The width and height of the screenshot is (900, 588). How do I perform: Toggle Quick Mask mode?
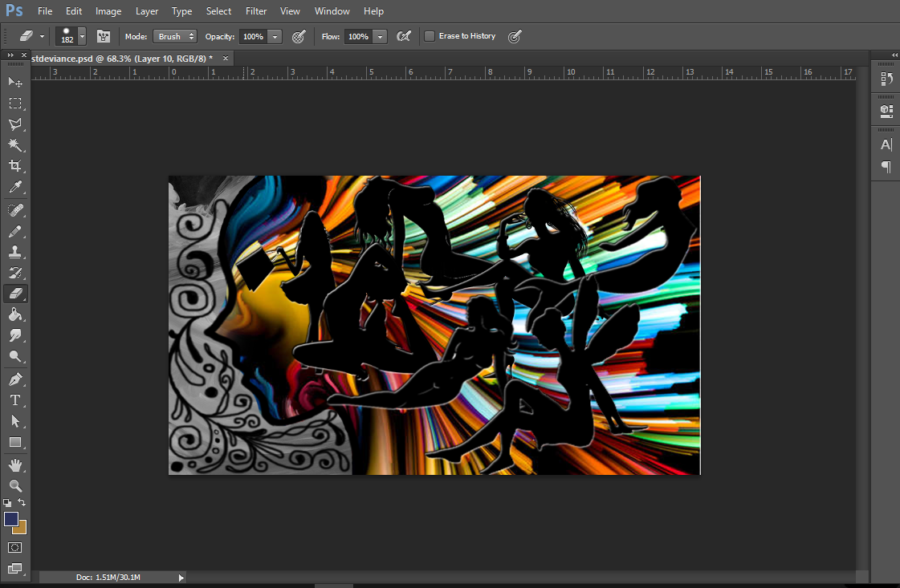[15, 547]
